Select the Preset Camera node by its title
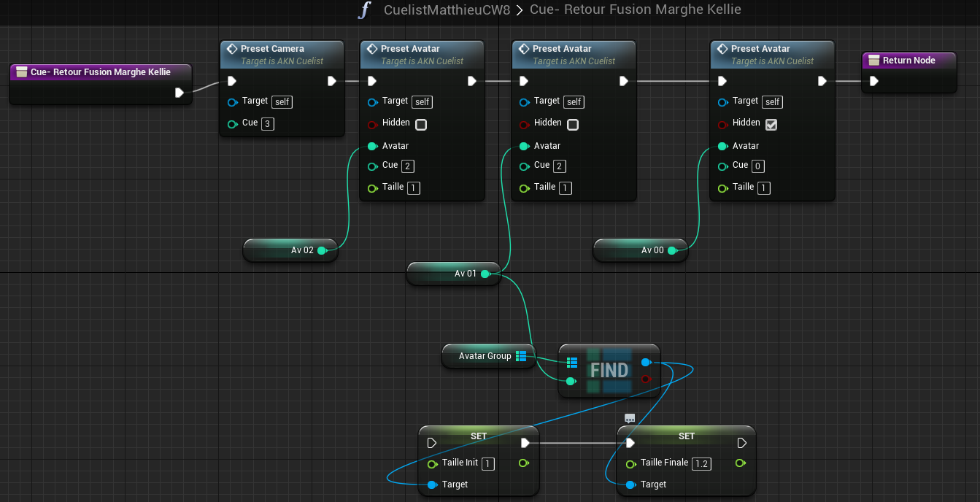980x502 pixels. tap(272, 49)
